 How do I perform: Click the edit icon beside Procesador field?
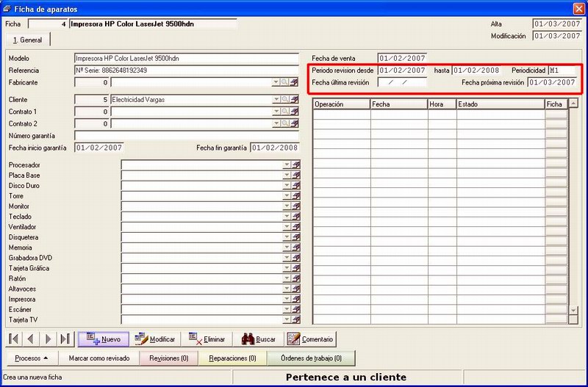click(x=296, y=164)
